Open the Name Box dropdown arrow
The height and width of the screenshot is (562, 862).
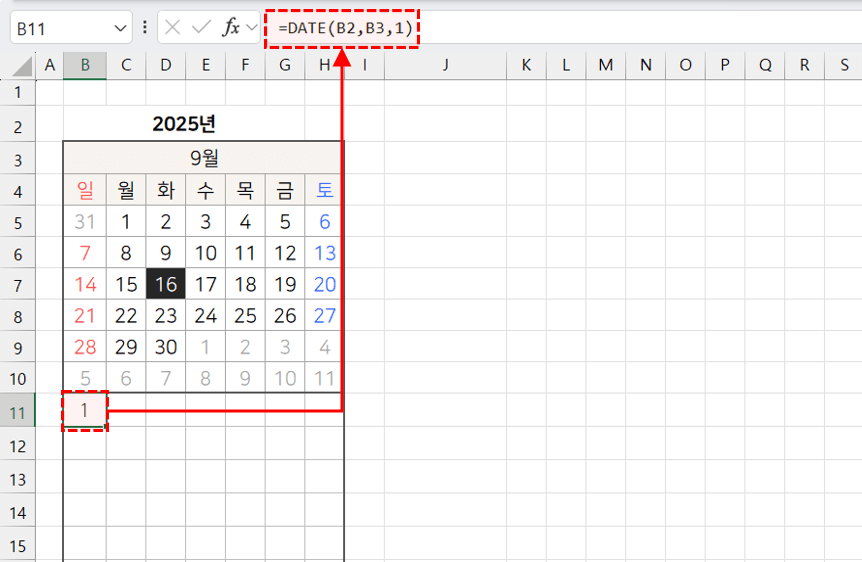coord(121,28)
